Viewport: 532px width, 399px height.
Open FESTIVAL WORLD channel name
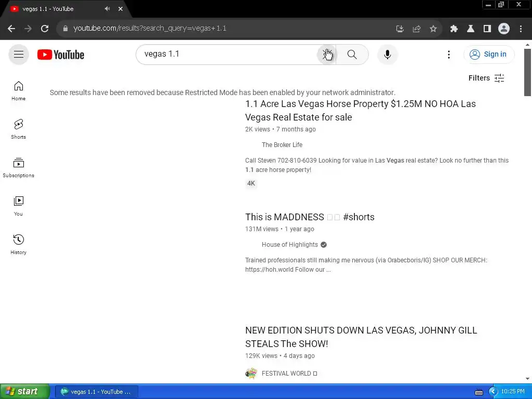pos(289,374)
